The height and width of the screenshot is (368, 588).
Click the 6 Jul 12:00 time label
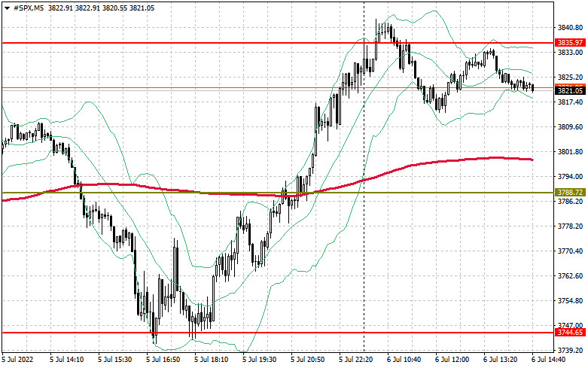(452, 360)
